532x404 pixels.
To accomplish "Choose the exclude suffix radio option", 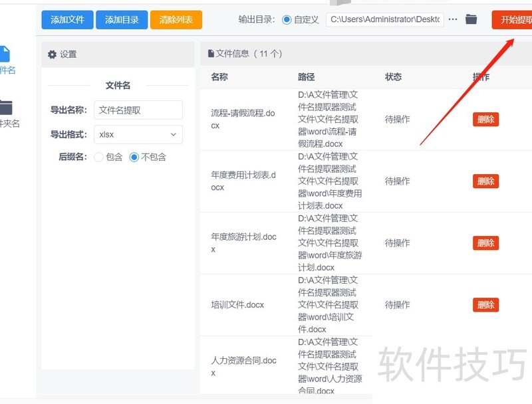I will click(134, 157).
